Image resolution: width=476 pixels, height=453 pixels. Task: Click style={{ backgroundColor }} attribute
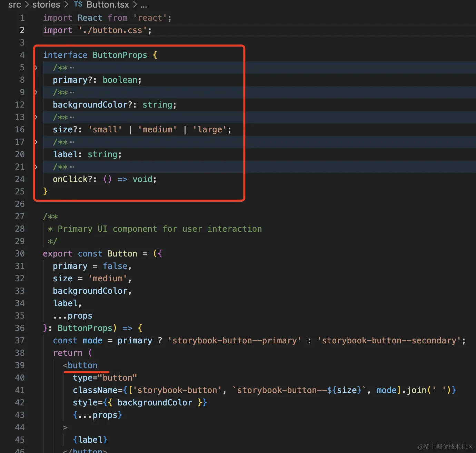tap(140, 403)
